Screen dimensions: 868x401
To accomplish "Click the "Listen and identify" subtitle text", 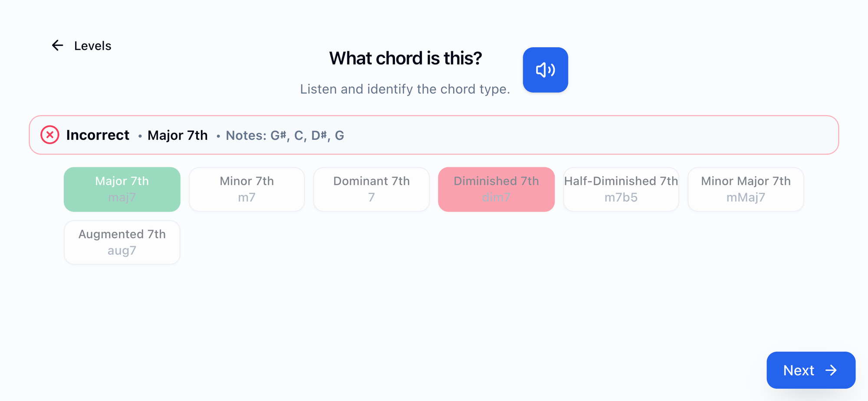I will [405, 89].
